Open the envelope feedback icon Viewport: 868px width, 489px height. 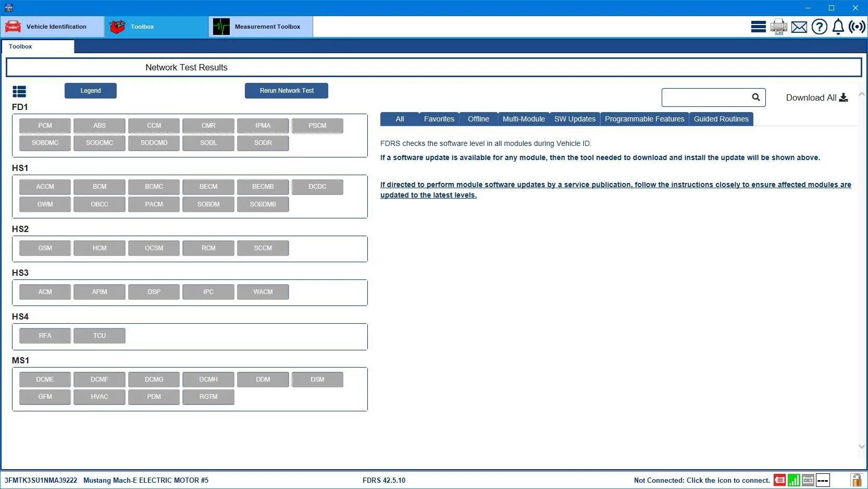(x=799, y=27)
